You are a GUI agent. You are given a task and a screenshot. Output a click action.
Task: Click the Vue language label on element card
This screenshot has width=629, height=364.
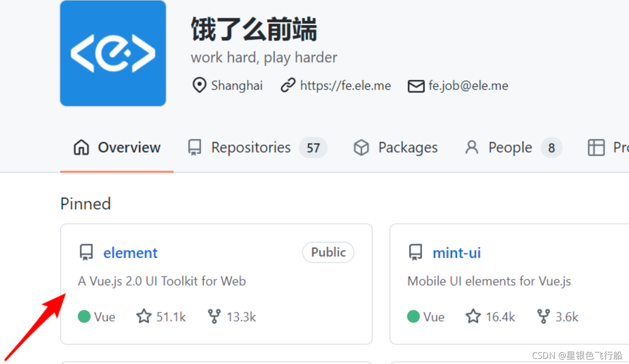[105, 317]
